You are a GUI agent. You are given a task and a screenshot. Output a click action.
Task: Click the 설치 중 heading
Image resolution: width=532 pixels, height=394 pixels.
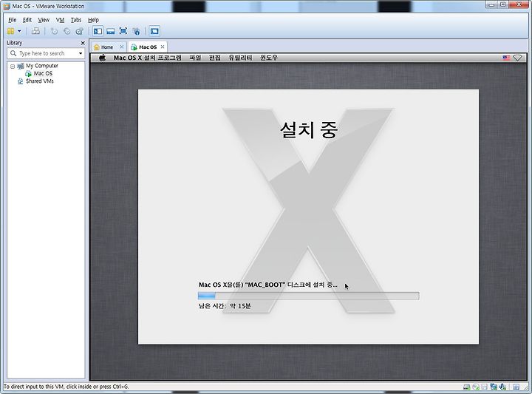tap(309, 130)
